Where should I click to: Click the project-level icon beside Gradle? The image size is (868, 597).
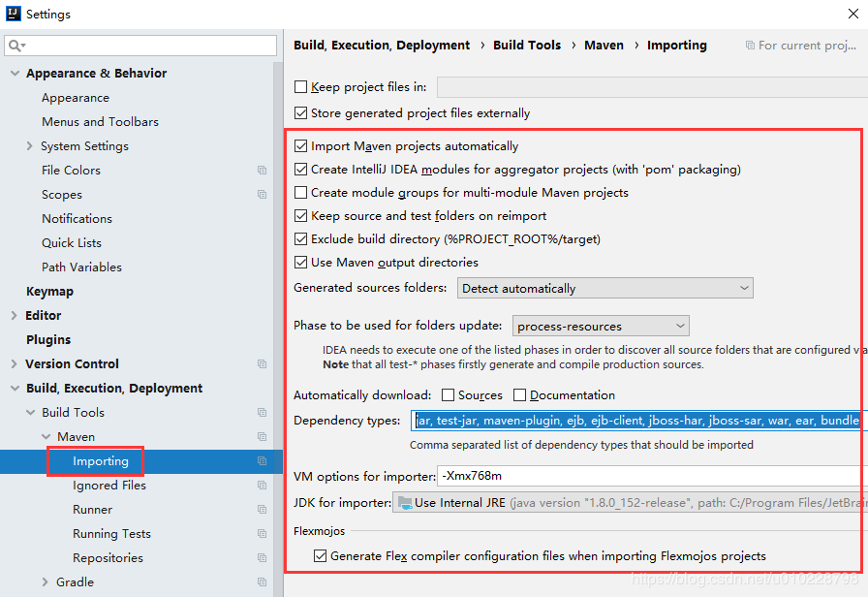coord(262,582)
